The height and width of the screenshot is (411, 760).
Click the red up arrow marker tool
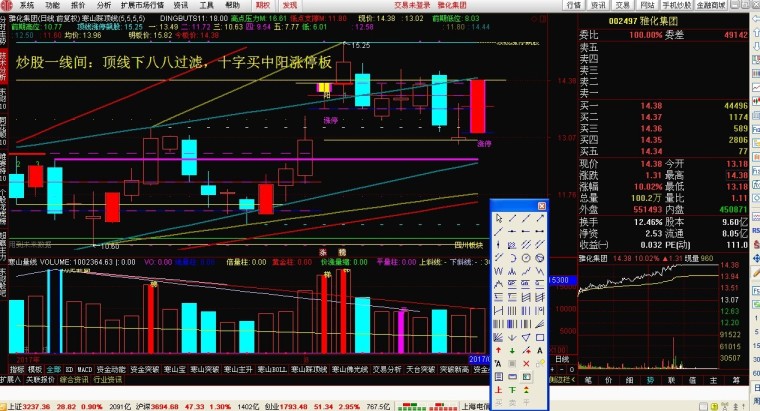(498, 349)
